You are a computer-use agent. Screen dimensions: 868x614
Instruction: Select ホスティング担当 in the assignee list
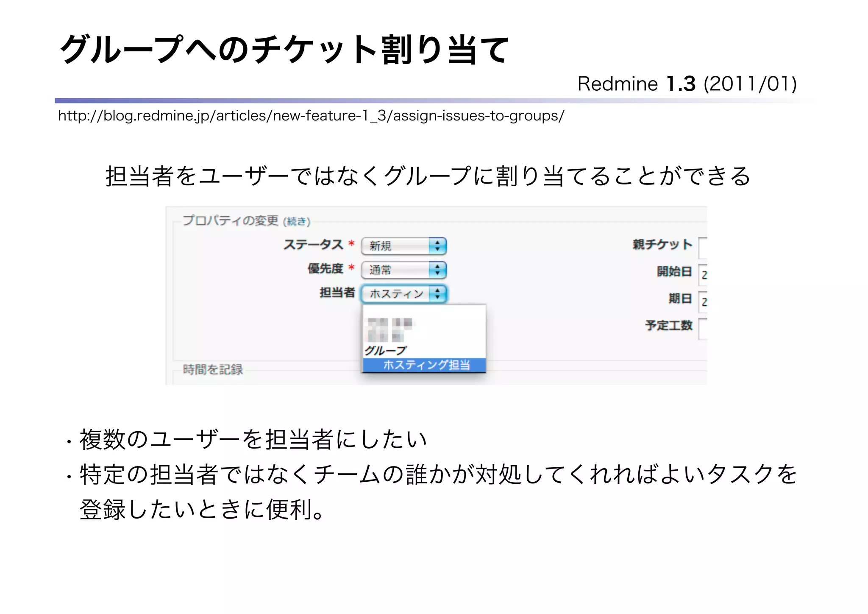(424, 365)
